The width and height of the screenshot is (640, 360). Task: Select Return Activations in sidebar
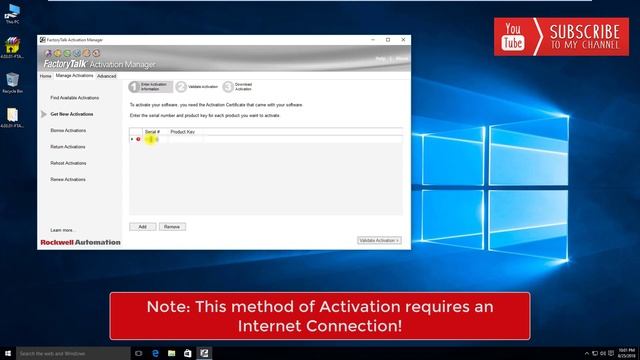pos(68,147)
